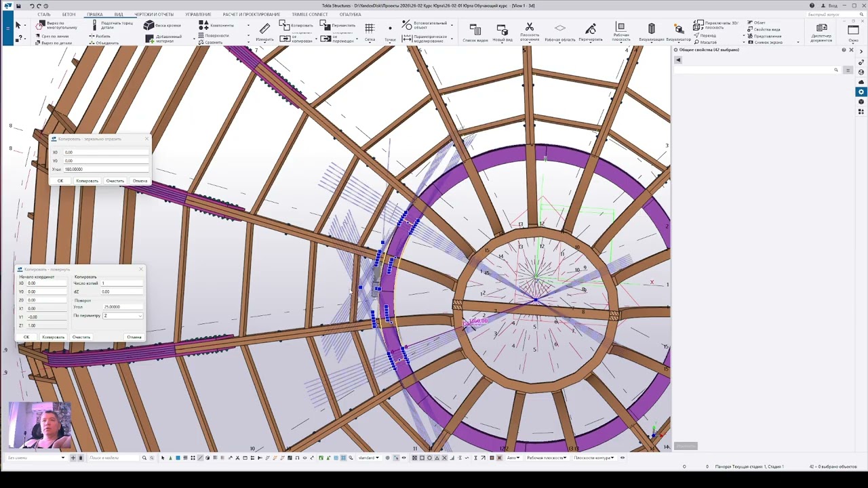Select the arrow selection tool

pyautogui.click(x=18, y=25)
